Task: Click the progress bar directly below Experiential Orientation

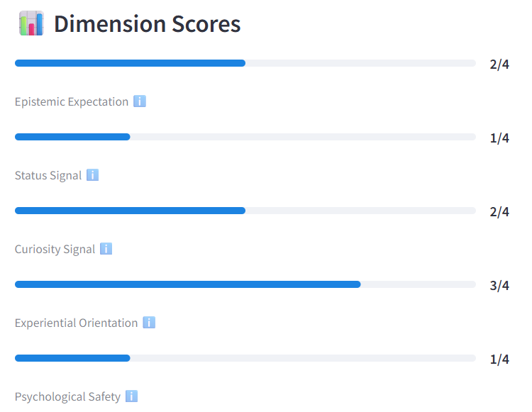Action: pyautogui.click(x=245, y=358)
